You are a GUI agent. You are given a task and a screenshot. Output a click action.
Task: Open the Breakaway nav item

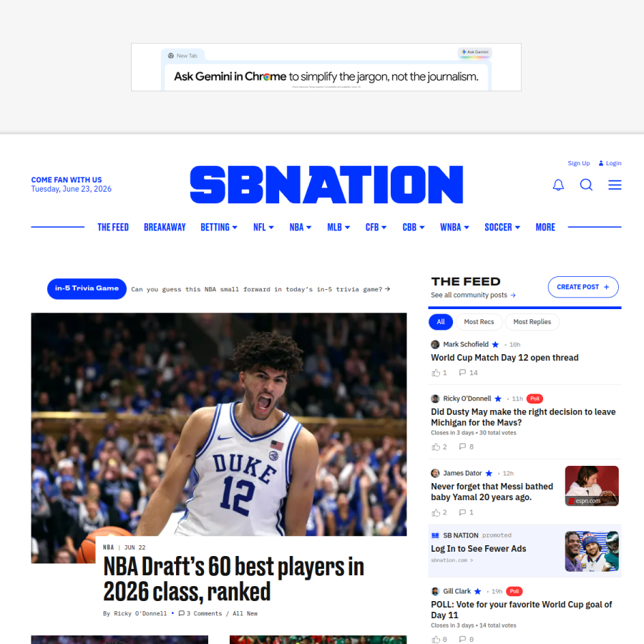point(165,227)
